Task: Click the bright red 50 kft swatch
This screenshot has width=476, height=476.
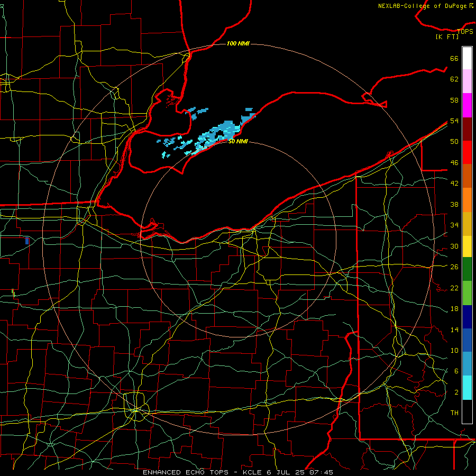Action: [x=467, y=152]
